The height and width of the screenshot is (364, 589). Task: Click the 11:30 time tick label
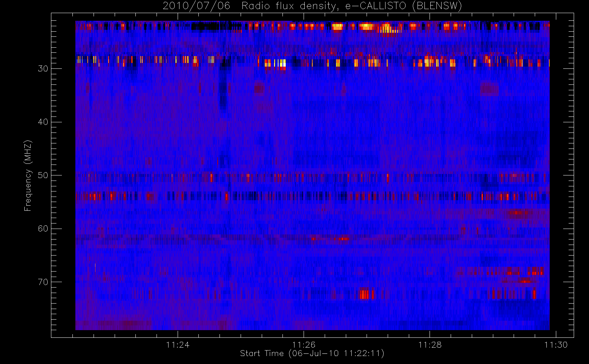[x=556, y=345]
